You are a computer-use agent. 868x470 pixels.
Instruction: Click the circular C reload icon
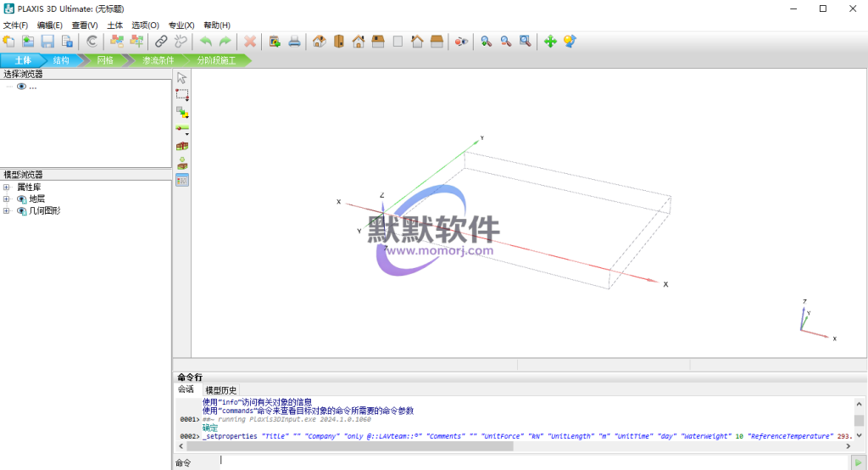[92, 41]
